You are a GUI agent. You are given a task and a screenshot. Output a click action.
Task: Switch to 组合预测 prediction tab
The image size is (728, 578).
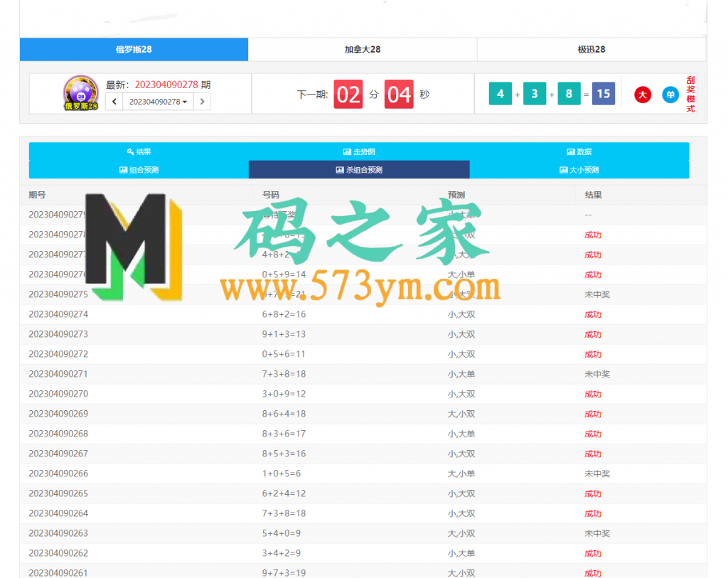tap(139, 170)
